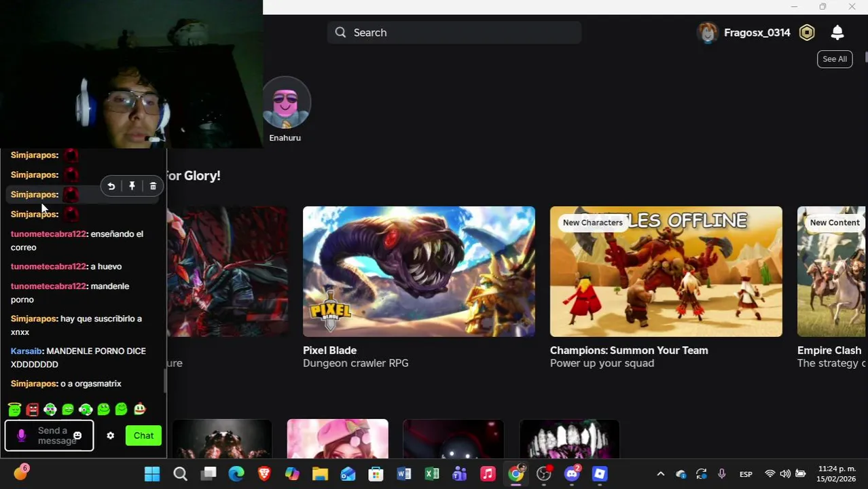
Task: Switch to Chrome on the taskbar
Action: [x=516, y=474]
